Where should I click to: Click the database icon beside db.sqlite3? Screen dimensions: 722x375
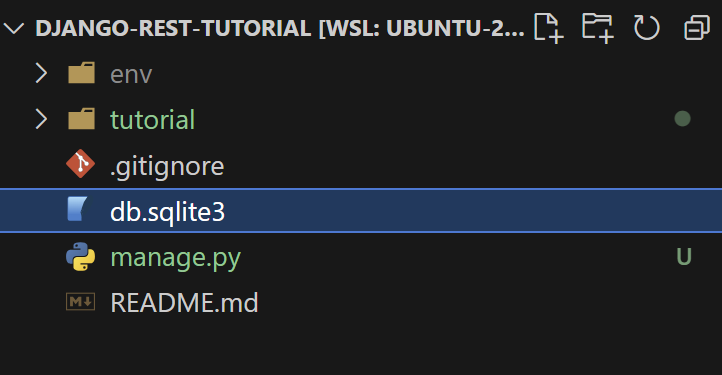pyautogui.click(x=78, y=210)
